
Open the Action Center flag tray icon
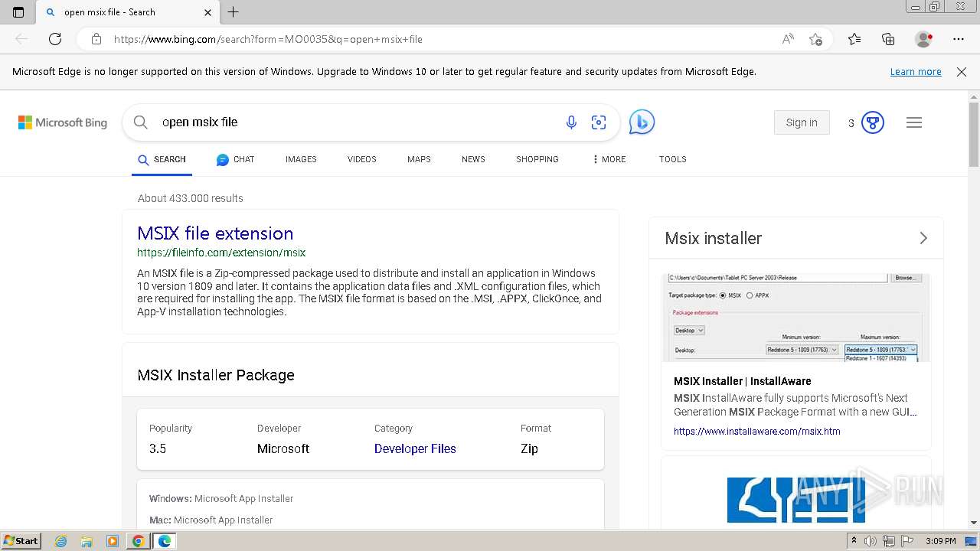click(906, 541)
